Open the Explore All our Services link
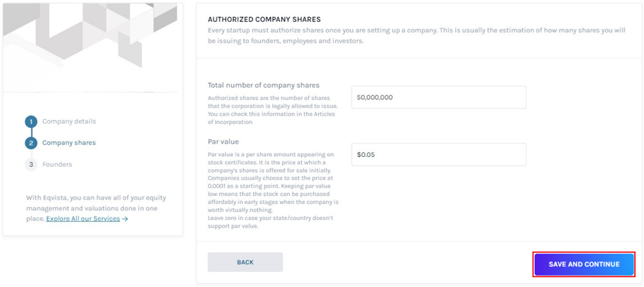This screenshot has height=287, width=644. coord(83,219)
